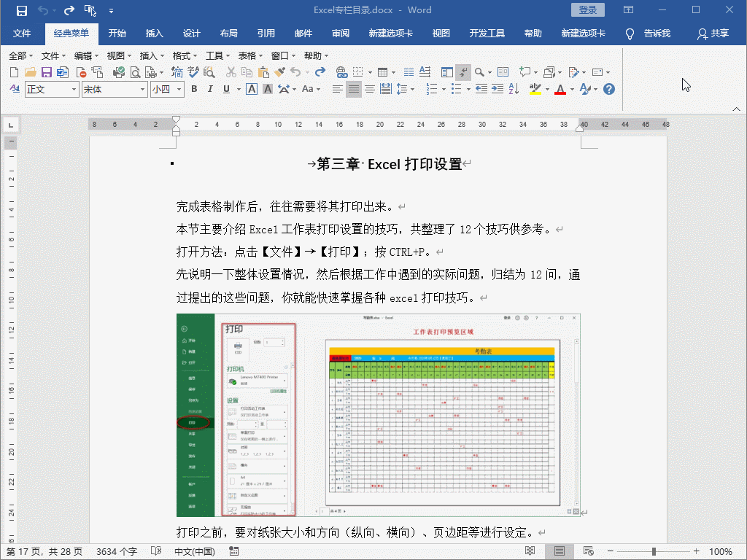Toggle character shading A button
The width and height of the screenshot is (747, 560).
coord(268,89)
